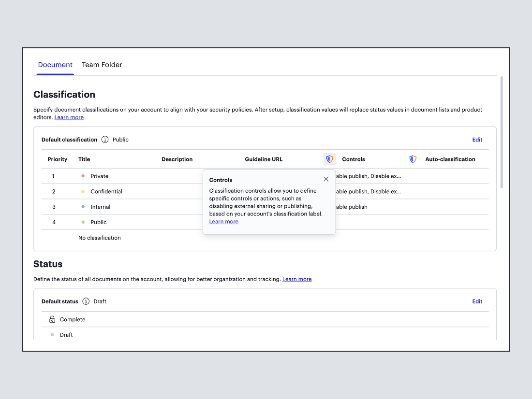Click info icon next to Default status
This screenshot has width=532, height=399.
click(x=86, y=301)
